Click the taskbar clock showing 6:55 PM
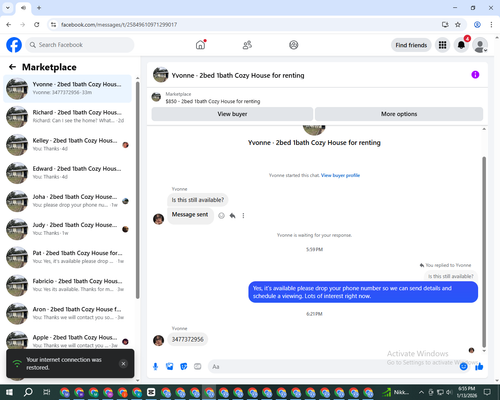Screen dimensions: 500x400 pyautogui.click(x=467, y=392)
